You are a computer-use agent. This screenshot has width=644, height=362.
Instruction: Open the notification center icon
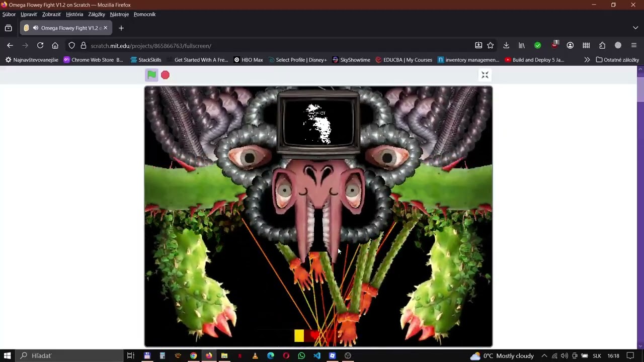pyautogui.click(x=630, y=355)
